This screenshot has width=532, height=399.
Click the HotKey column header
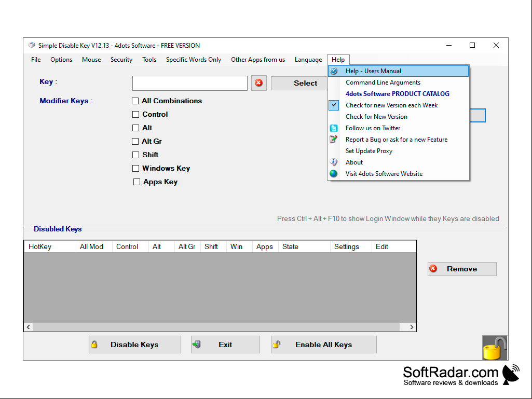click(x=50, y=246)
